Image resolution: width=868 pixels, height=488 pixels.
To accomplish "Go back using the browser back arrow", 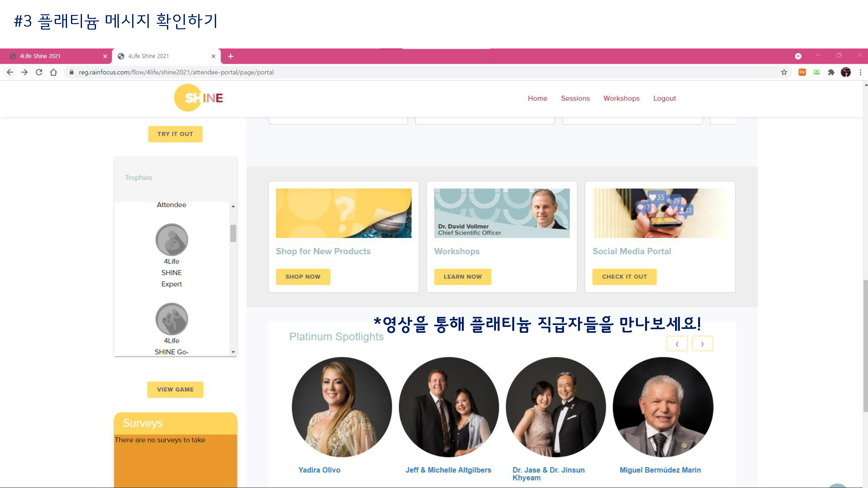I will (x=10, y=72).
